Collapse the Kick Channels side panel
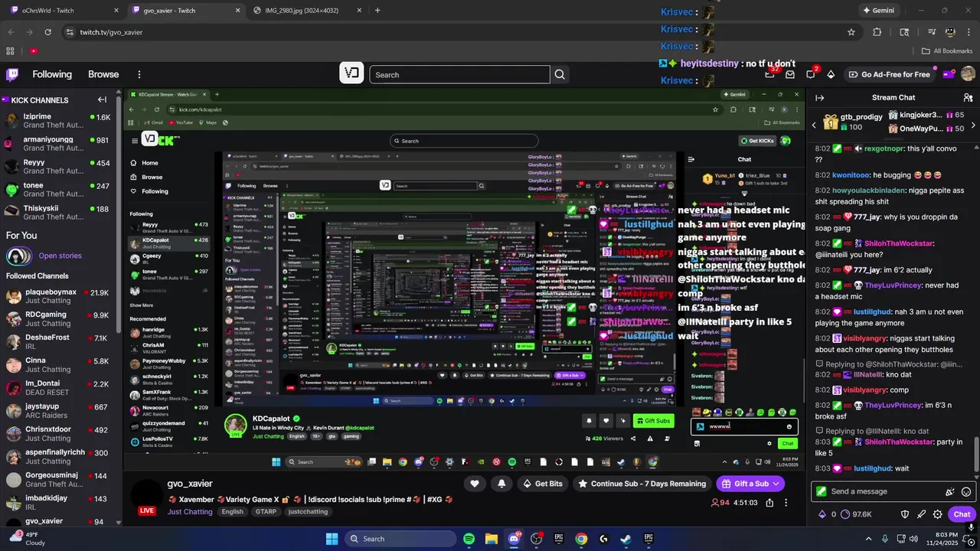Screen dimensions: 980x551 (x=102, y=99)
